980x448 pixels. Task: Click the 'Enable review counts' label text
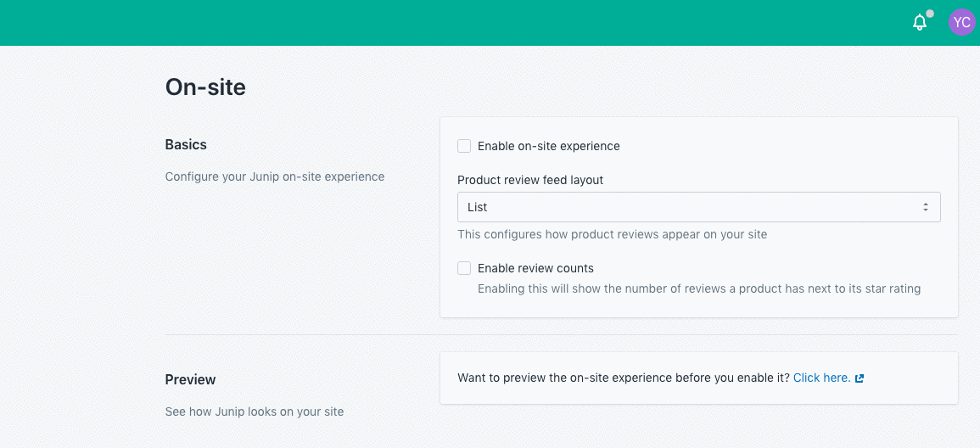(535, 268)
